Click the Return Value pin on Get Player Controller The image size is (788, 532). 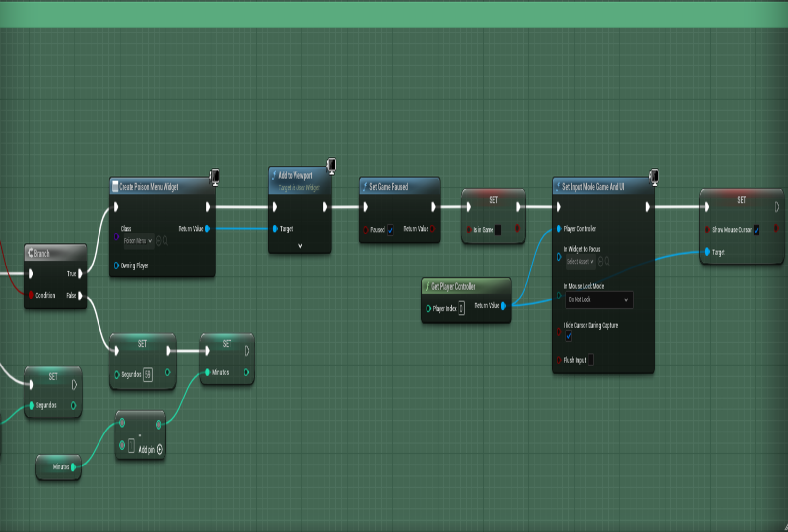point(503,306)
